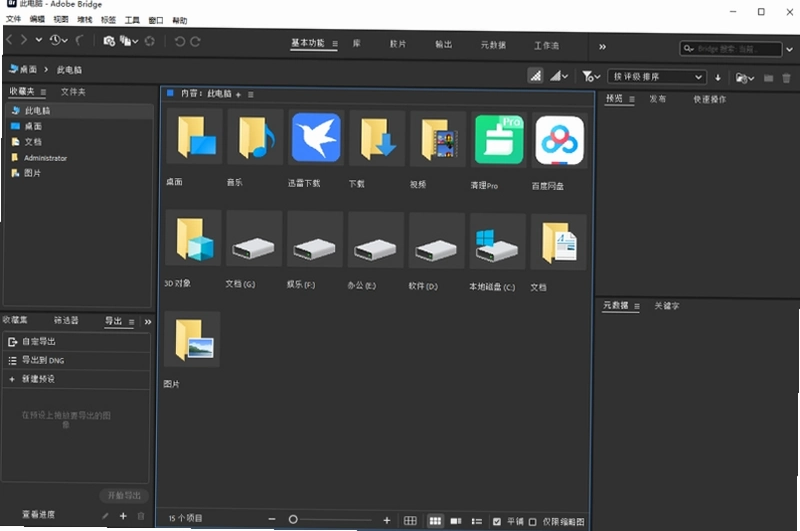Click the thumbnail size slider handle

(293, 519)
